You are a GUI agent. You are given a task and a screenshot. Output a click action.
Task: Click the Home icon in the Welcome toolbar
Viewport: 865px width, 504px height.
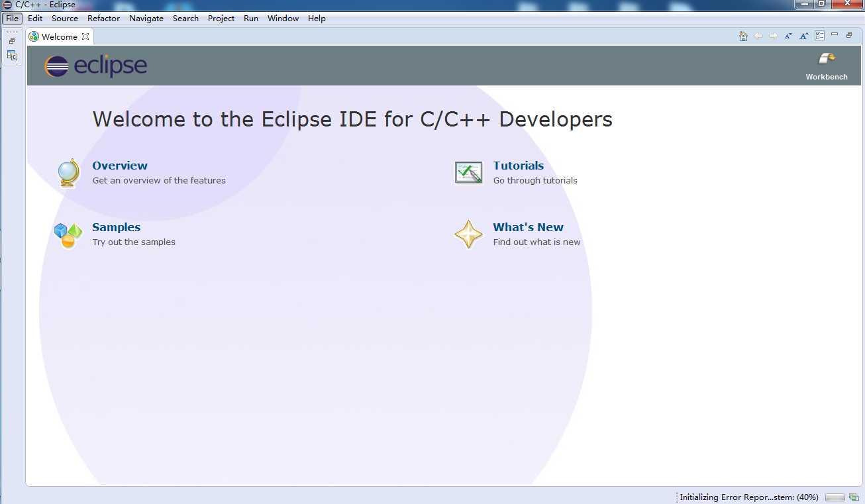[x=743, y=36]
